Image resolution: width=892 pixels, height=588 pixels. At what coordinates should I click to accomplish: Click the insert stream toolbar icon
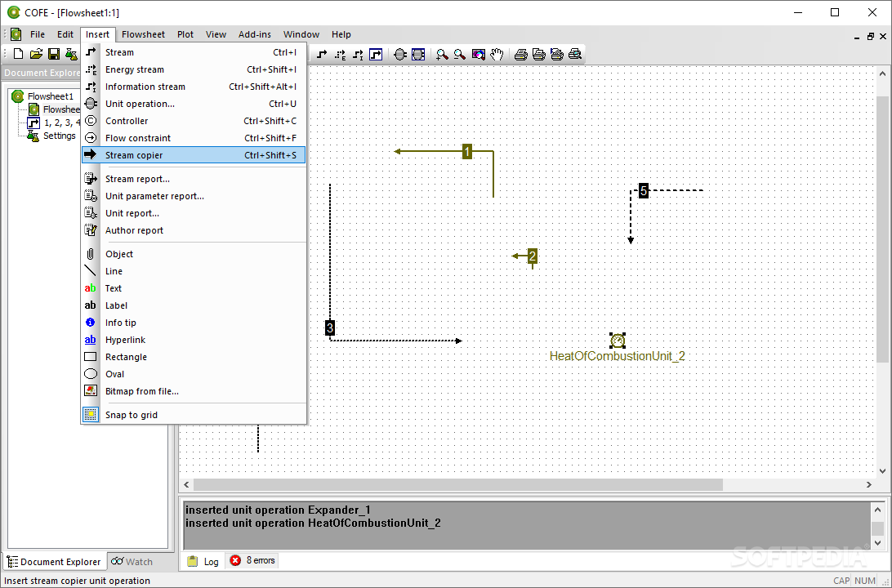click(x=322, y=54)
